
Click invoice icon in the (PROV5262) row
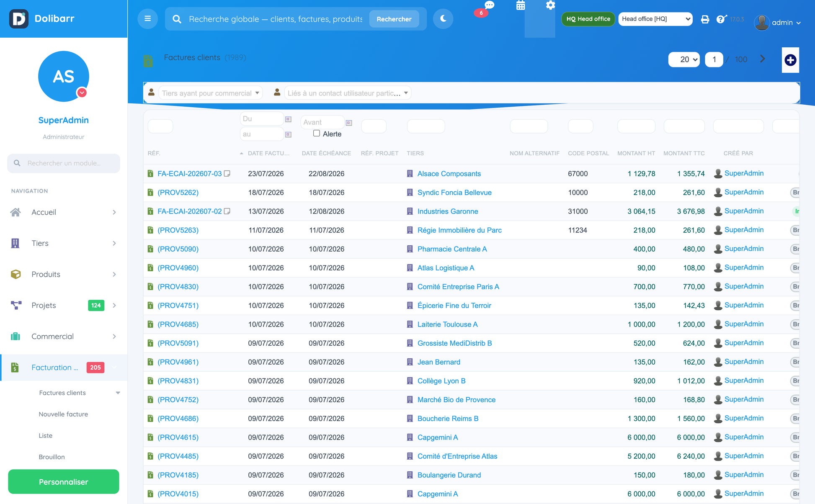coord(150,193)
